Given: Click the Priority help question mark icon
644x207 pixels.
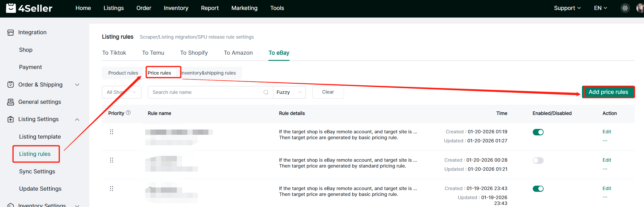Looking at the screenshot, I should click(x=128, y=113).
